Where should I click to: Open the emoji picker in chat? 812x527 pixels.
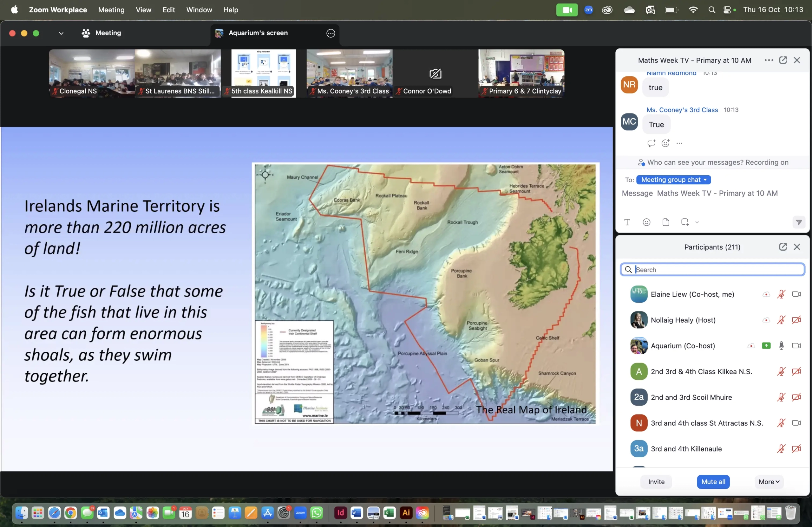[646, 222]
